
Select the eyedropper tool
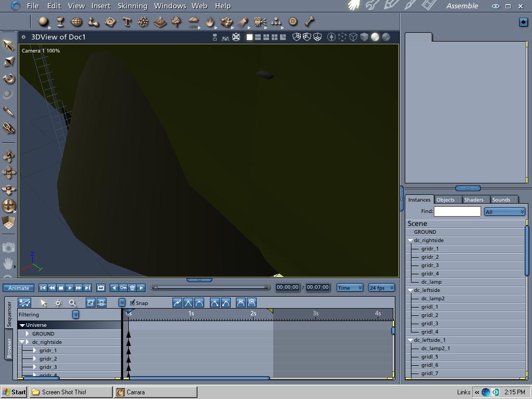pyautogui.click(x=8, y=112)
